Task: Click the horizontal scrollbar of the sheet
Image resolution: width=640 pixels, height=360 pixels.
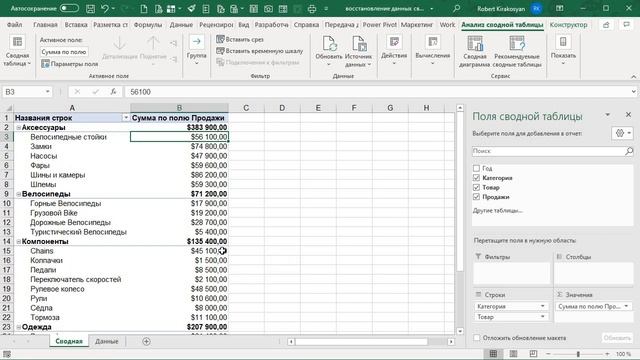Action: [x=361, y=342]
